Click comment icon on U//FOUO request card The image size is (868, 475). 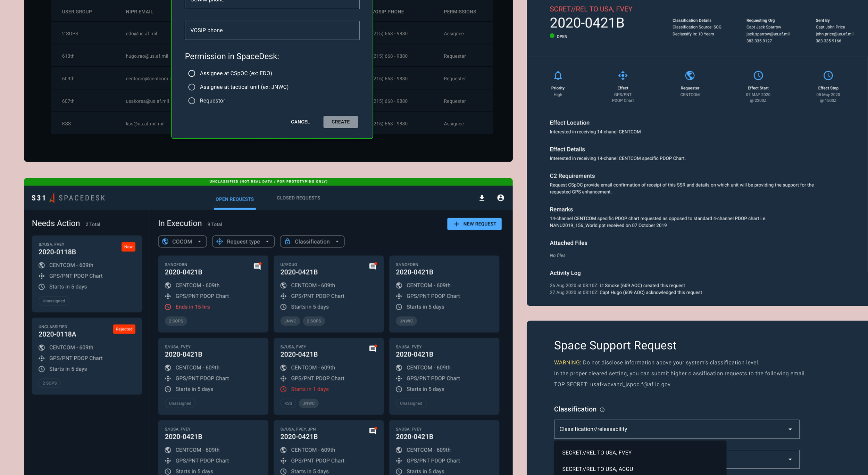coord(373,266)
